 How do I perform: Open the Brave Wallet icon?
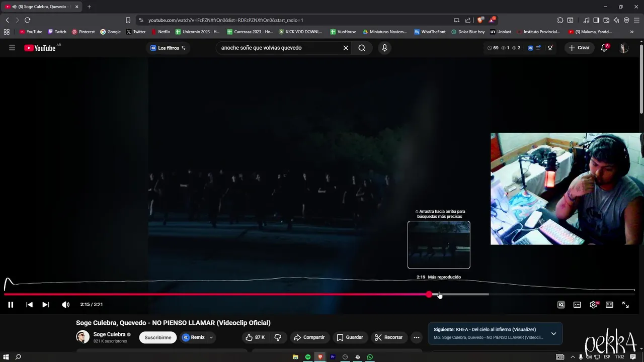606,20
